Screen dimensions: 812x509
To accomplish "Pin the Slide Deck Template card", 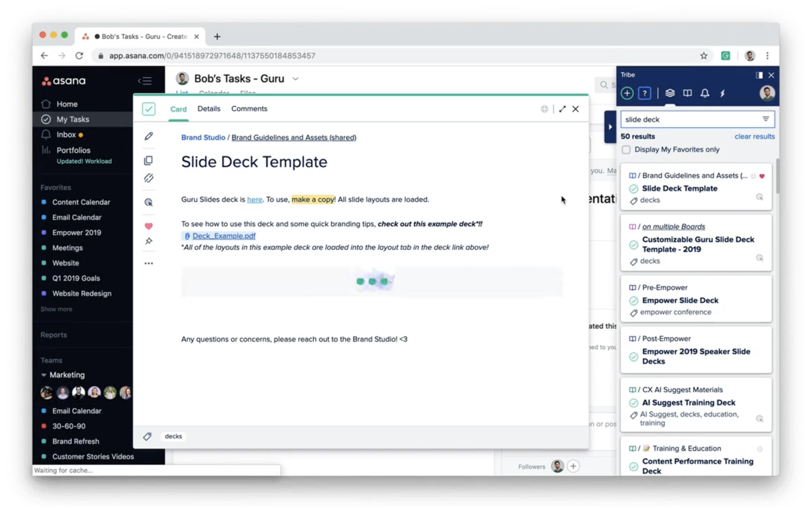I will coord(149,241).
